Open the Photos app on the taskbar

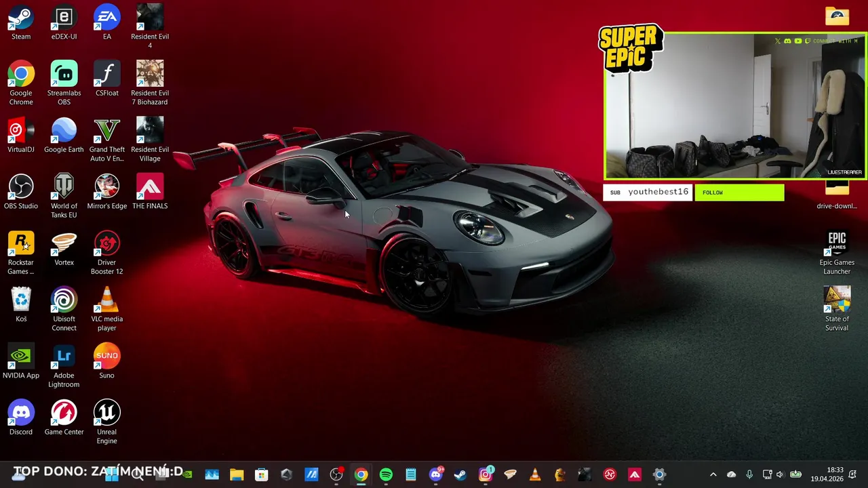pyautogui.click(x=212, y=474)
